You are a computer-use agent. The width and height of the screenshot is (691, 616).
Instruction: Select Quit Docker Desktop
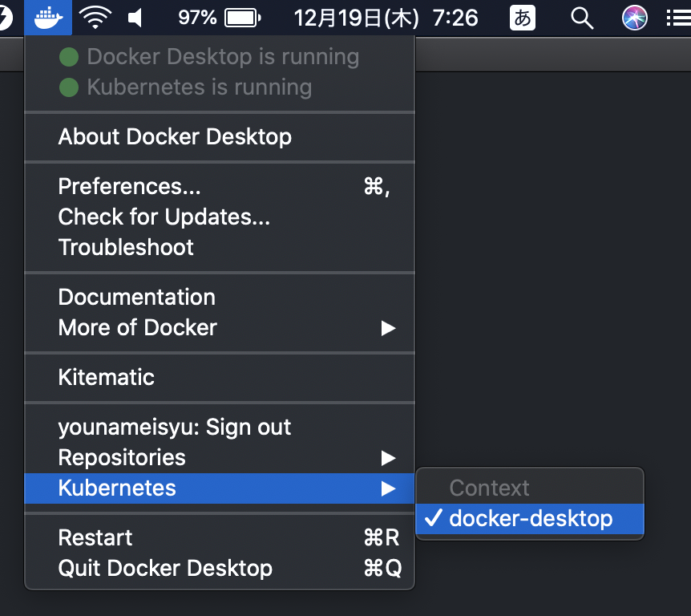coord(220,568)
